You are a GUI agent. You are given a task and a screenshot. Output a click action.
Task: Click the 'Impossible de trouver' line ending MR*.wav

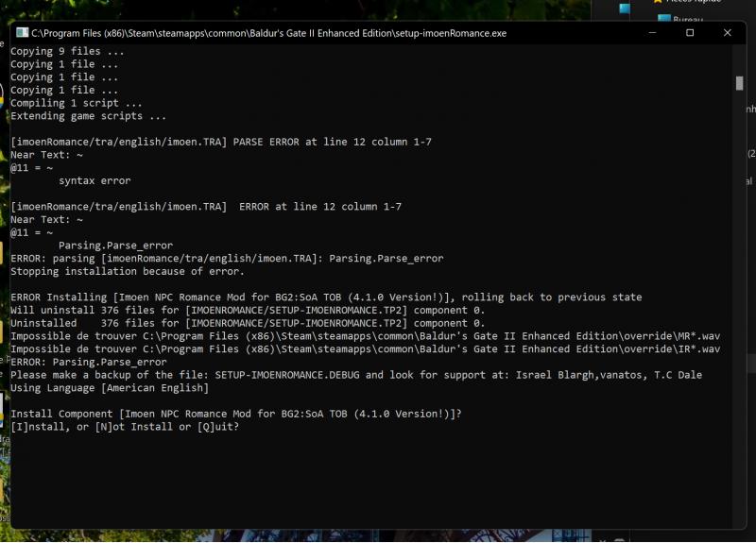tap(366, 336)
